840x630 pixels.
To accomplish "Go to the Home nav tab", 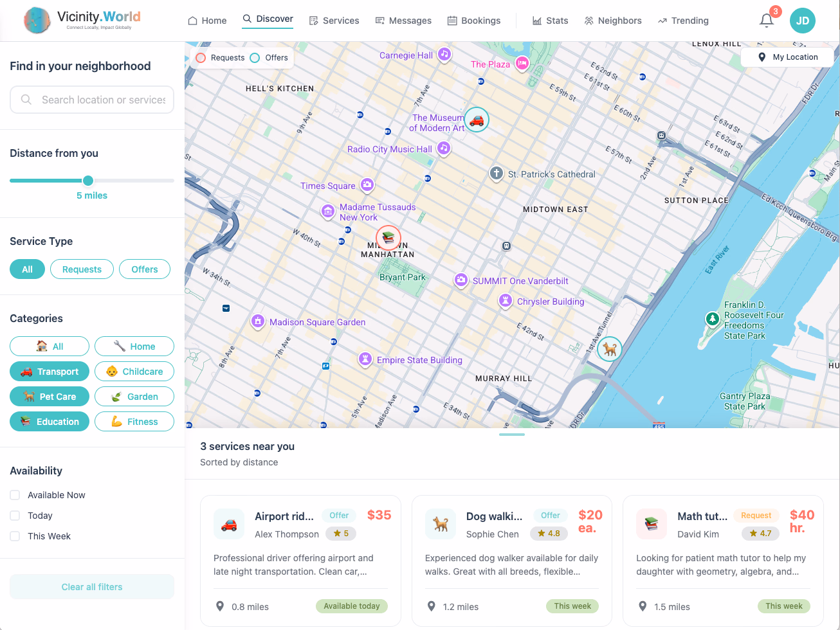I will [207, 21].
